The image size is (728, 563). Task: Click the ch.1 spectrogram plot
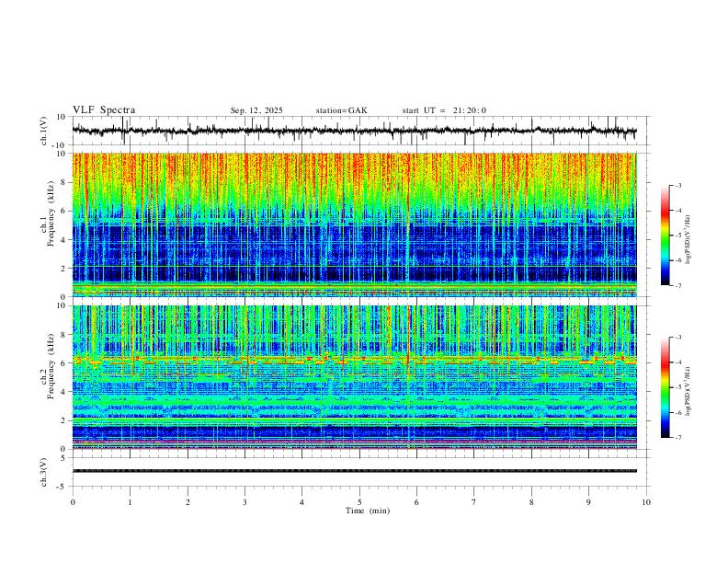click(x=355, y=224)
